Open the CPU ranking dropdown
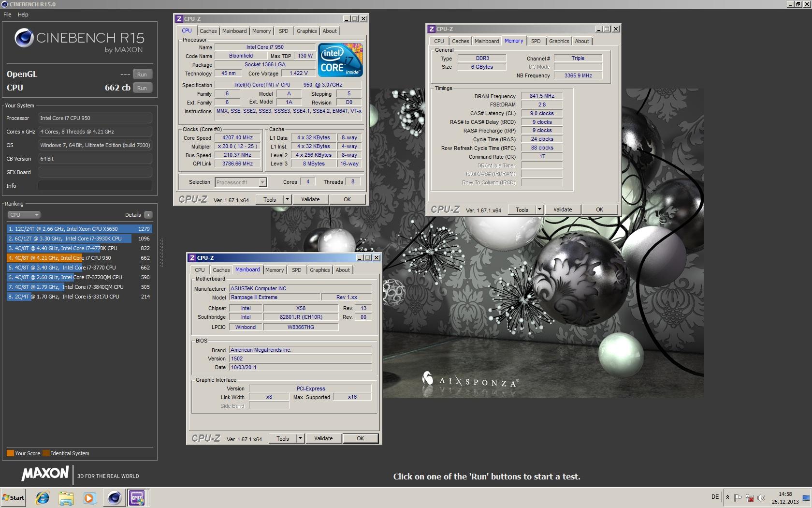This screenshot has width=812, height=508. coord(24,215)
